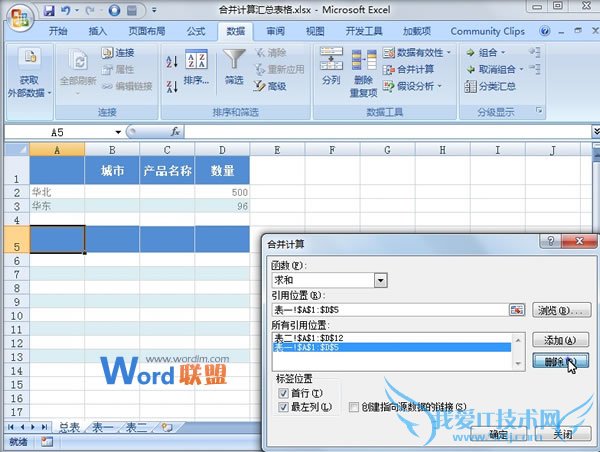Viewport: 600px width, 452px height.
Task: Expand the formula bar chevron
Action: 596,132
